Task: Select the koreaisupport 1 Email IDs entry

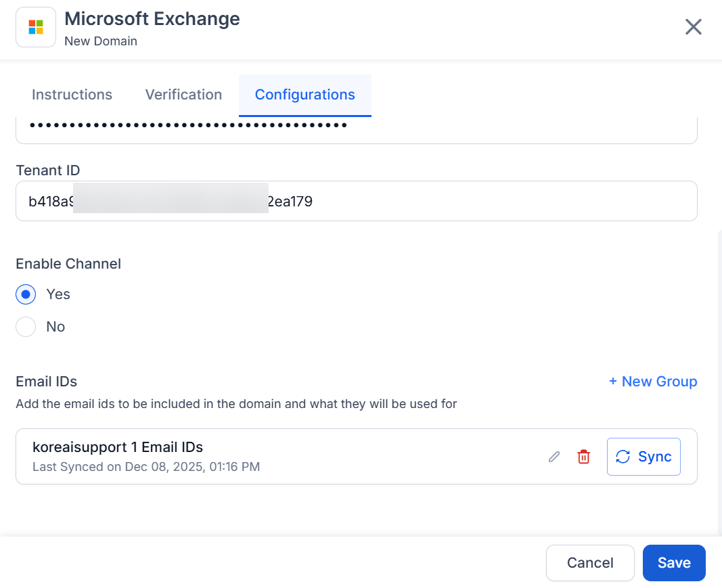Action: pos(118,447)
